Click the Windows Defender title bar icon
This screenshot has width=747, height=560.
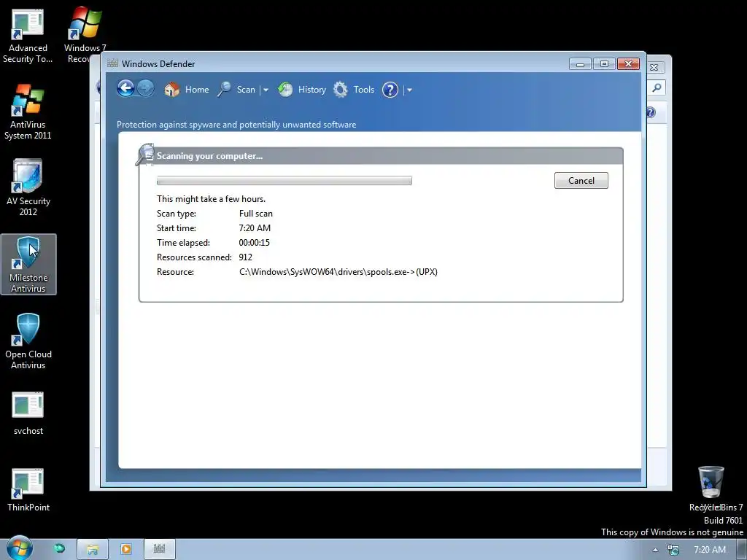coord(112,63)
